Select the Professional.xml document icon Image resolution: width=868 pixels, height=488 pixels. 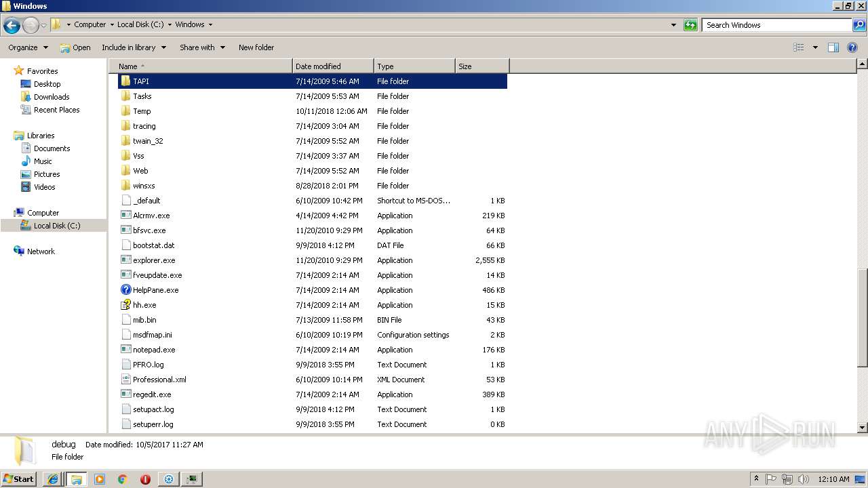tap(125, 380)
